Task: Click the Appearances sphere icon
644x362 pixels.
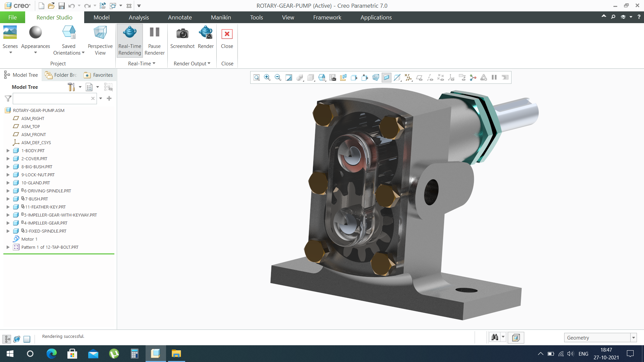Action: [x=36, y=33]
